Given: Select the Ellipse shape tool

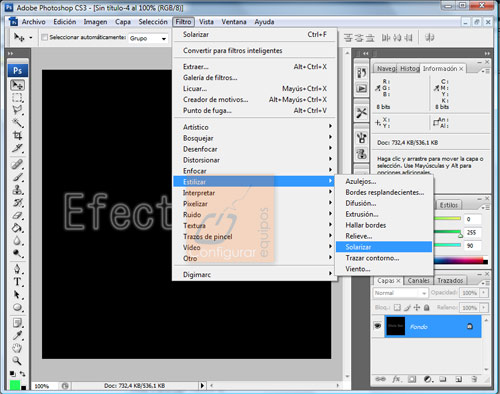Looking at the screenshot, I should coord(17,307).
